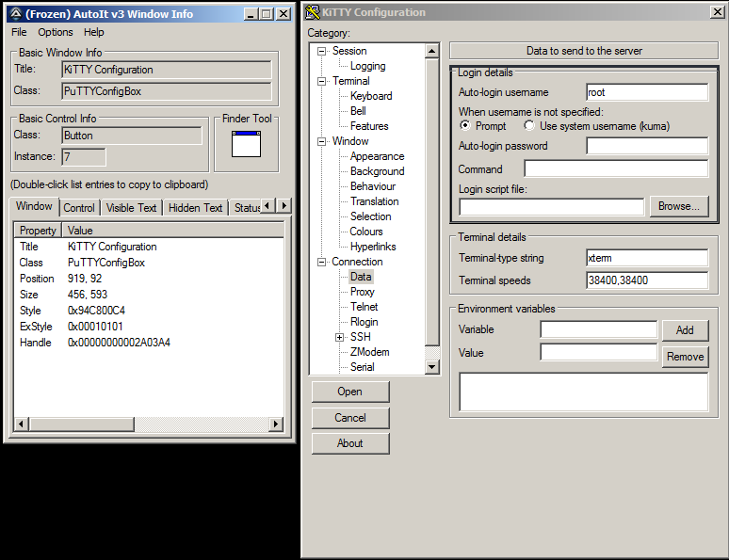Switch to the Visible Text tab
Screen dimensions: 729x560
132,208
